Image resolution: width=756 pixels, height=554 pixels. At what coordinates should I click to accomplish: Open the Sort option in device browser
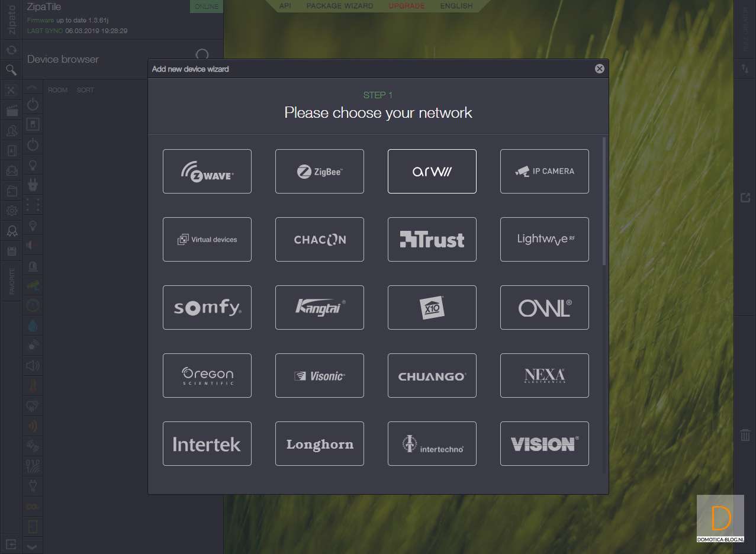coord(85,90)
